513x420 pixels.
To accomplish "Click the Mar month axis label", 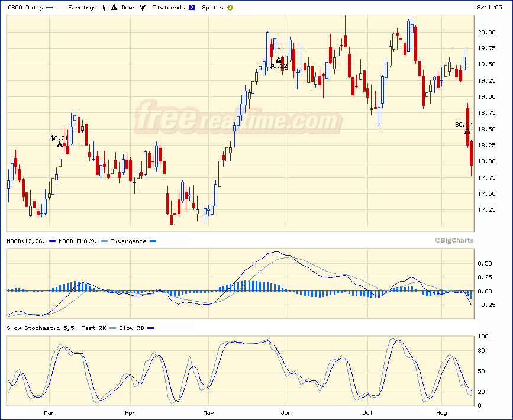I will [49, 413].
